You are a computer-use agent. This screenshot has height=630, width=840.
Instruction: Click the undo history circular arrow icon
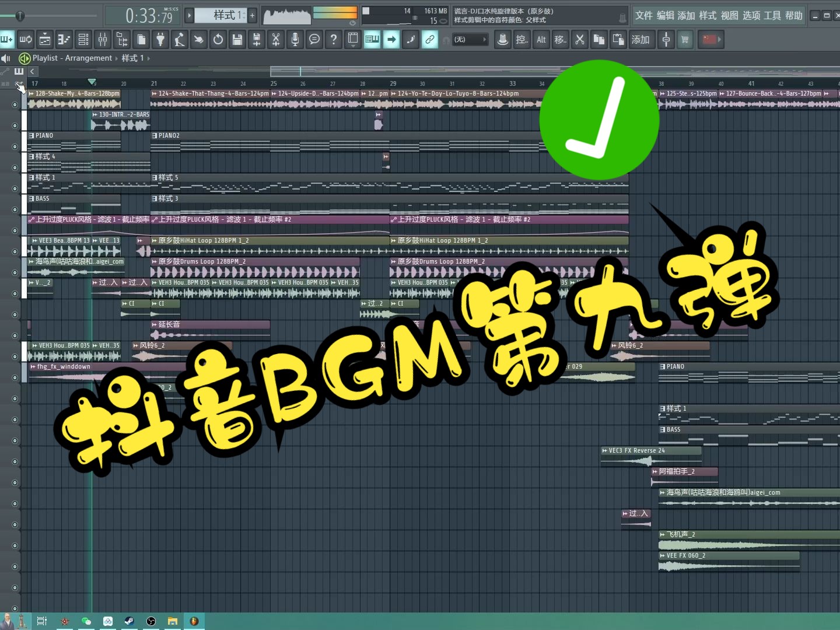tap(218, 39)
